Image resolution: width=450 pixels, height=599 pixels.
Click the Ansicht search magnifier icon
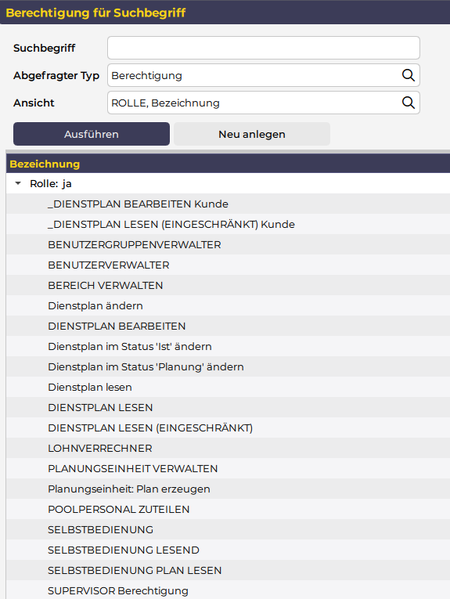click(x=408, y=102)
